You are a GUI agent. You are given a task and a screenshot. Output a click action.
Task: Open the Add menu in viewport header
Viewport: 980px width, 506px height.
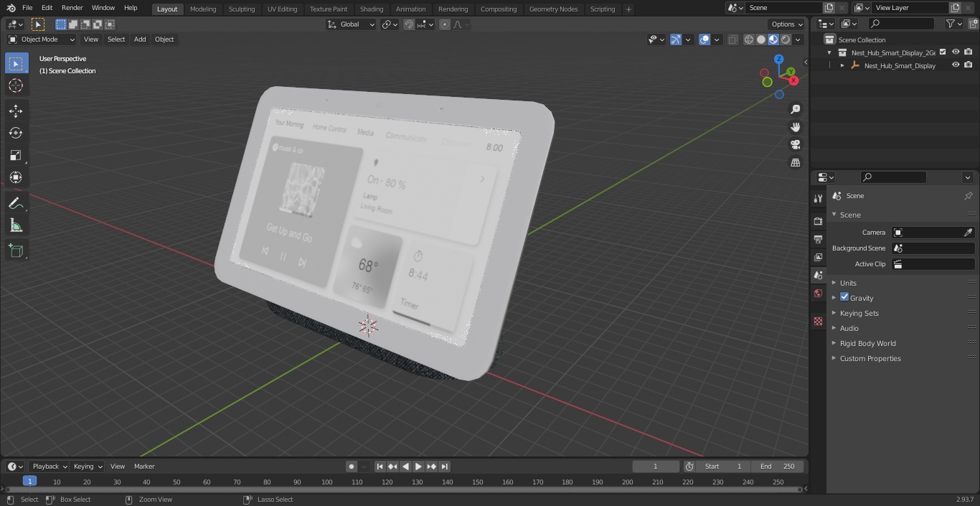[x=140, y=39]
